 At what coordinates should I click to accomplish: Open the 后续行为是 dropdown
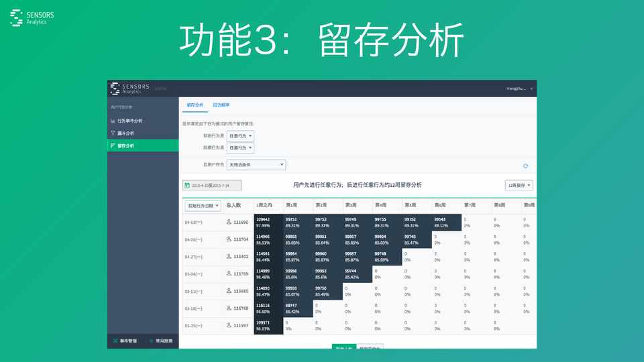[240, 147]
